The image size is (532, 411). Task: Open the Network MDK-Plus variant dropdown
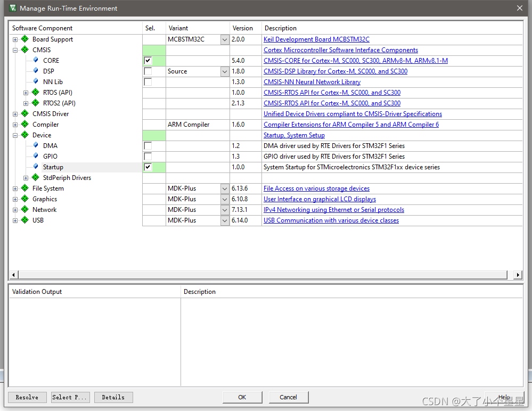(225, 210)
